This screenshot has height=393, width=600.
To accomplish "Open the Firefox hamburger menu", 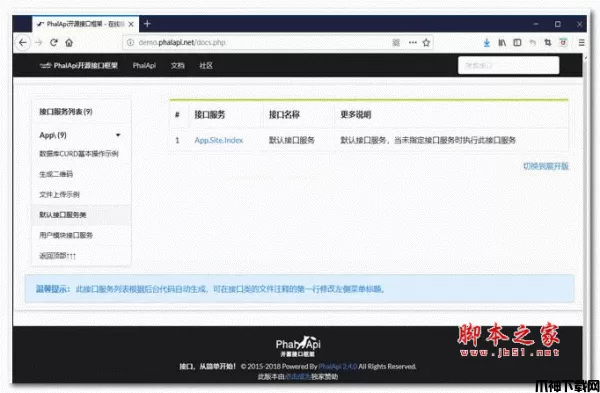I will pos(581,42).
